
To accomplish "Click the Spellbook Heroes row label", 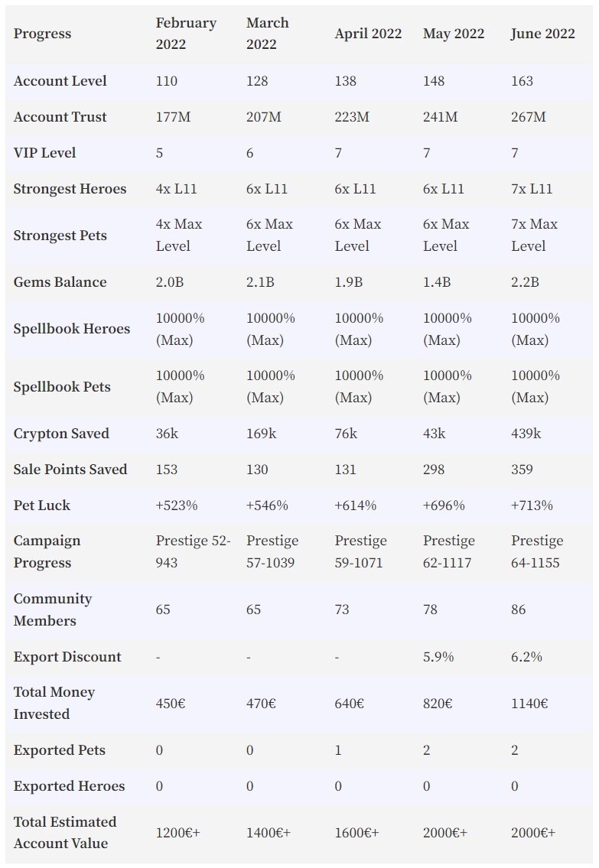I will [71, 329].
